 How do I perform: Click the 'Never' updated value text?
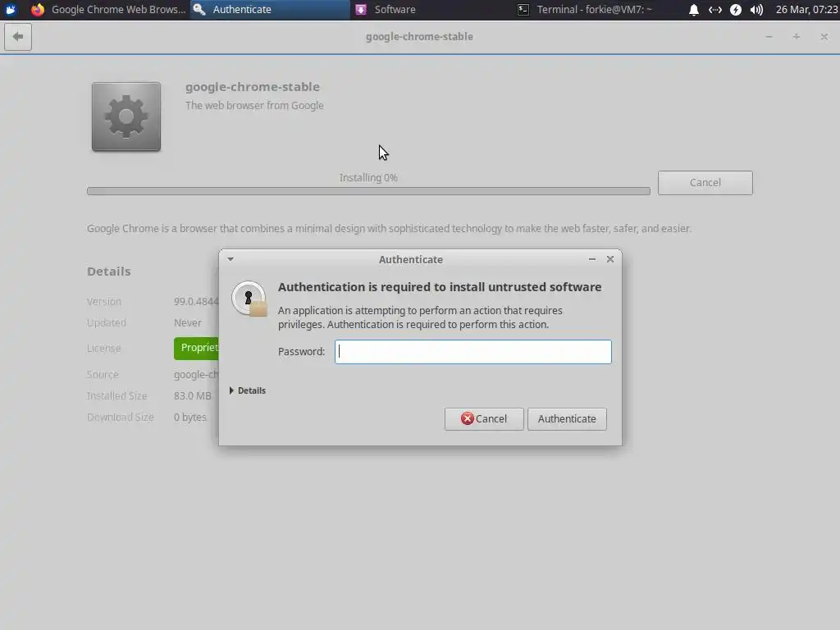coord(188,323)
